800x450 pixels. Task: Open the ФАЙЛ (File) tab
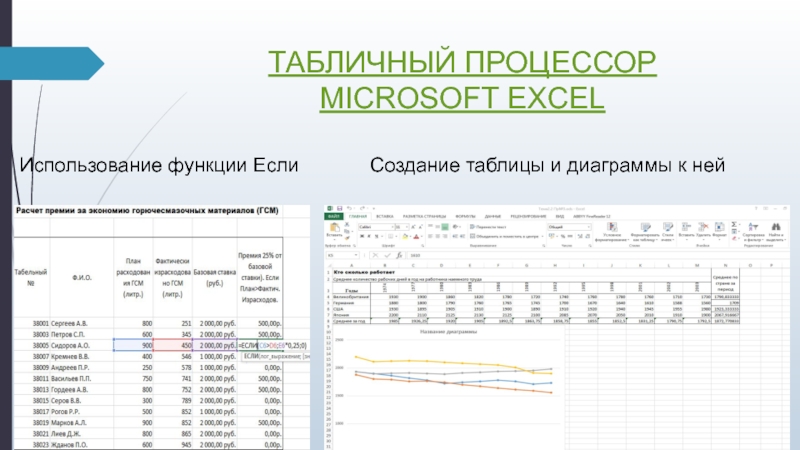334,216
